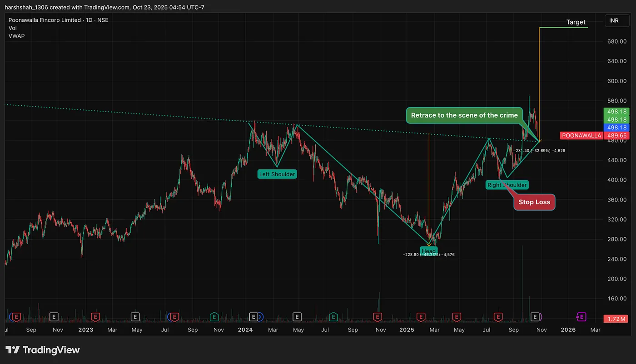Click the red earnings marker near August 2022

pyautogui.click(x=16, y=316)
